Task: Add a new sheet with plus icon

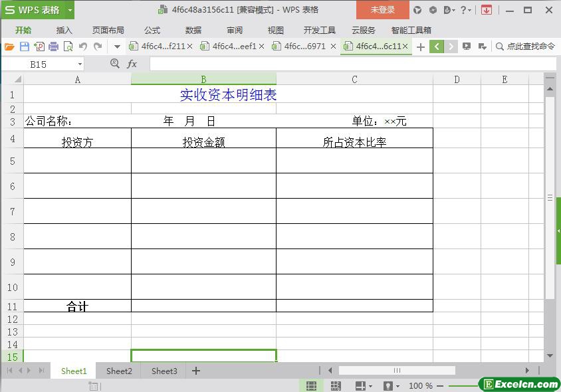Action: pyautogui.click(x=195, y=371)
